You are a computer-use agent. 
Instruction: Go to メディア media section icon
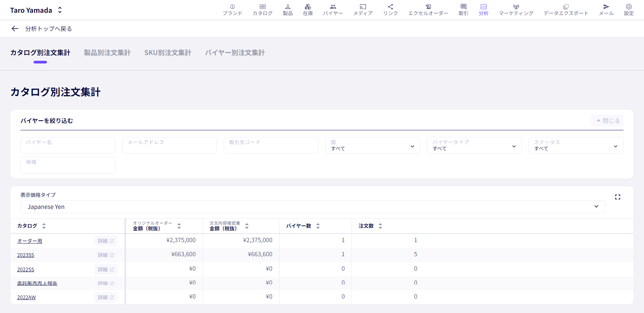(x=363, y=7)
